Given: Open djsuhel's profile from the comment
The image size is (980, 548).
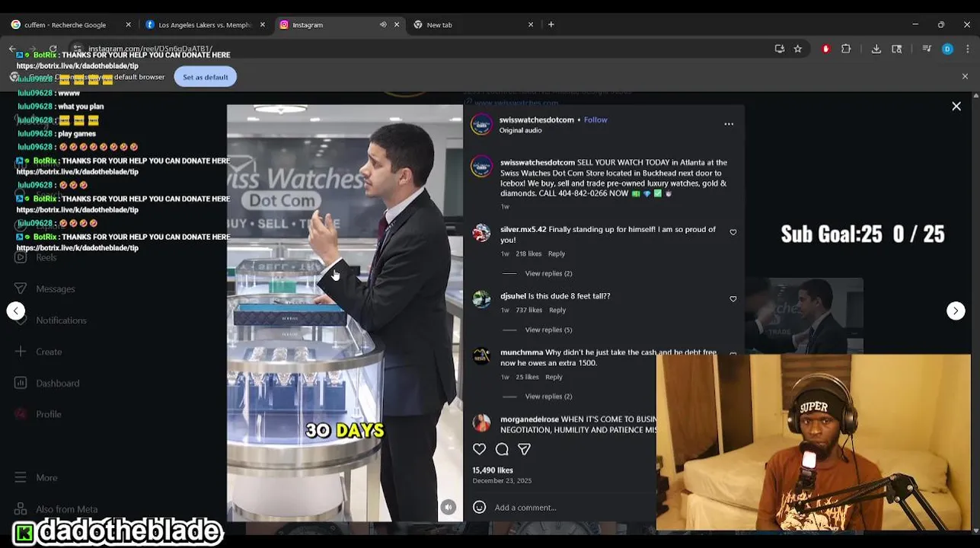Looking at the screenshot, I should [513, 296].
